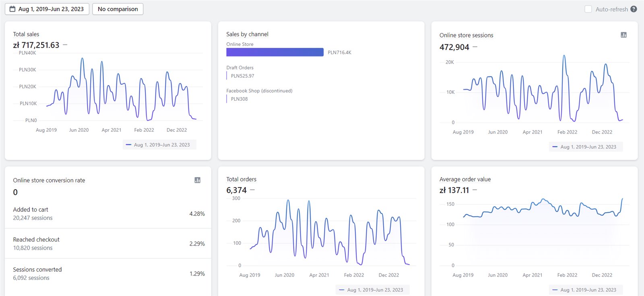Viewport: 644px width, 296px height.
Task: Click the Total sales chart legend entry
Action: click(160, 145)
